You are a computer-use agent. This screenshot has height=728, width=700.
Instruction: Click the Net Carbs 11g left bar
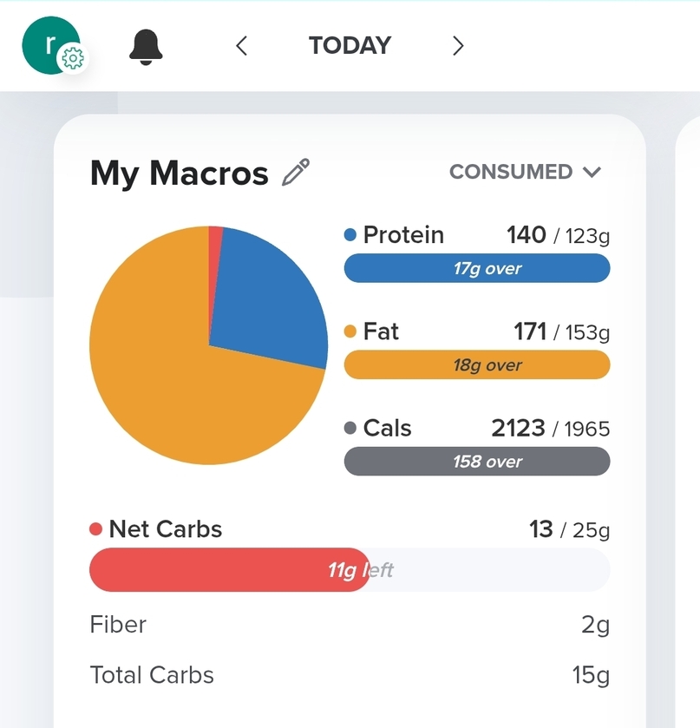(350, 570)
